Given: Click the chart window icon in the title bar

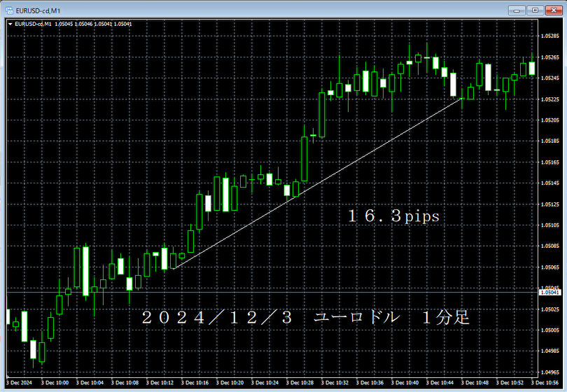Looking at the screenshot, I should point(9,10).
